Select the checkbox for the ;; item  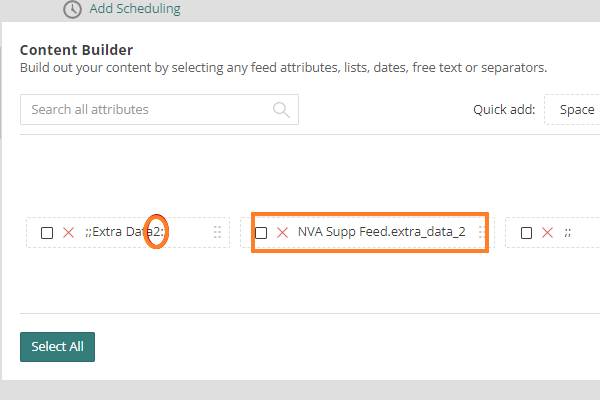[x=526, y=233]
